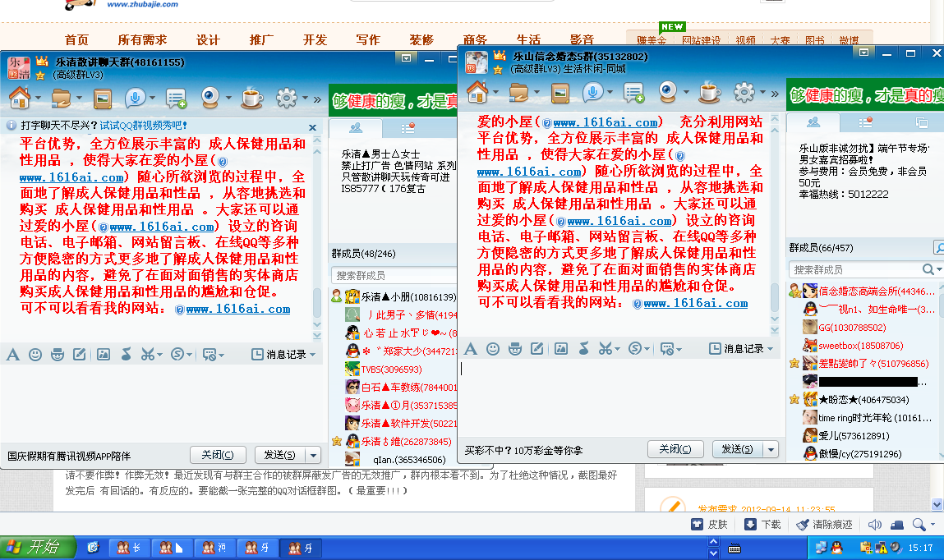Open group home icon in 乐山信念婚恋5群 window

pyautogui.click(x=477, y=92)
